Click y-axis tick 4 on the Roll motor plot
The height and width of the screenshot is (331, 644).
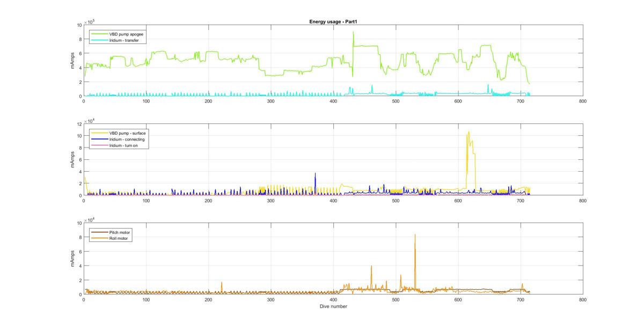[80, 266]
